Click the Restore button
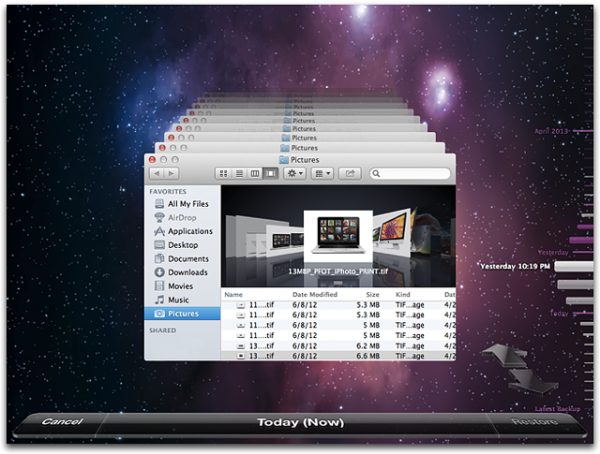 tap(534, 421)
